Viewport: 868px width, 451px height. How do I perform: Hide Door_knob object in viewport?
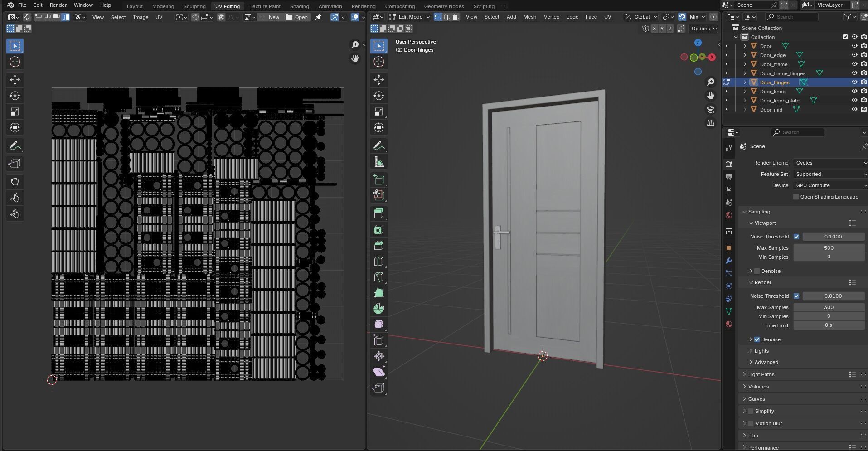tap(854, 92)
